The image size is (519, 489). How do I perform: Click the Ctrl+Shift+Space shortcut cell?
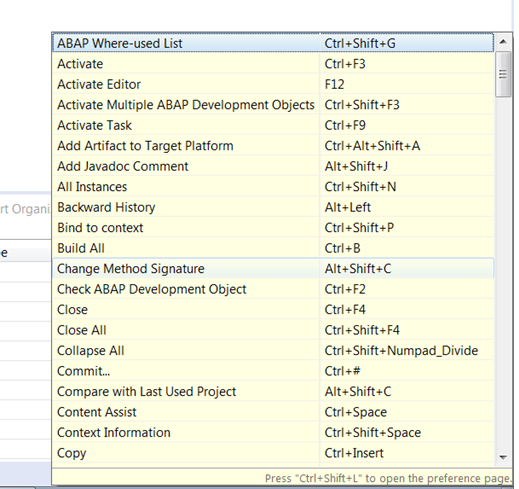(x=407, y=433)
